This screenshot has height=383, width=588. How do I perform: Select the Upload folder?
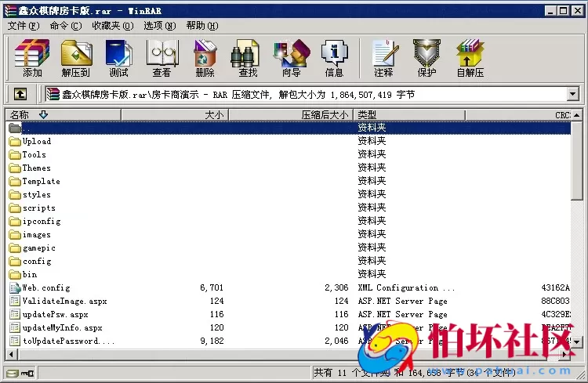pyautogui.click(x=36, y=141)
